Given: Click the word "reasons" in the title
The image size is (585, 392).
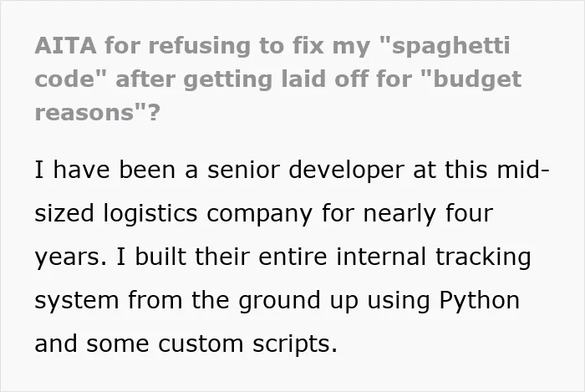Looking at the screenshot, I should 84,112.
